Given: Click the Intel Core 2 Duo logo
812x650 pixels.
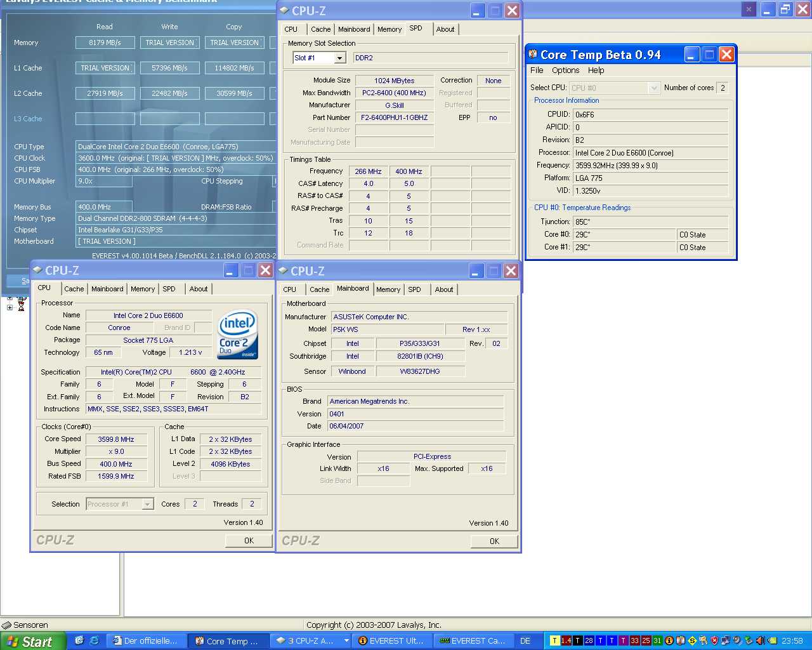Looking at the screenshot, I should coord(238,335).
